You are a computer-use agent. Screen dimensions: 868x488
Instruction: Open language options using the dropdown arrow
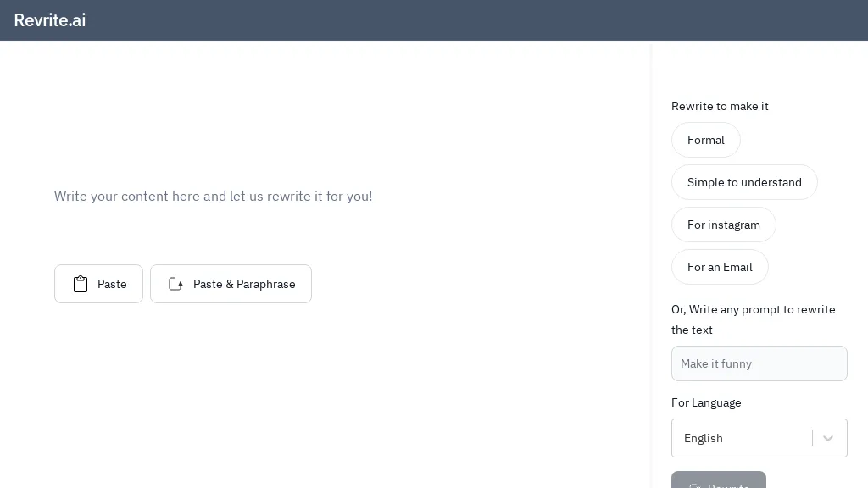coord(828,438)
